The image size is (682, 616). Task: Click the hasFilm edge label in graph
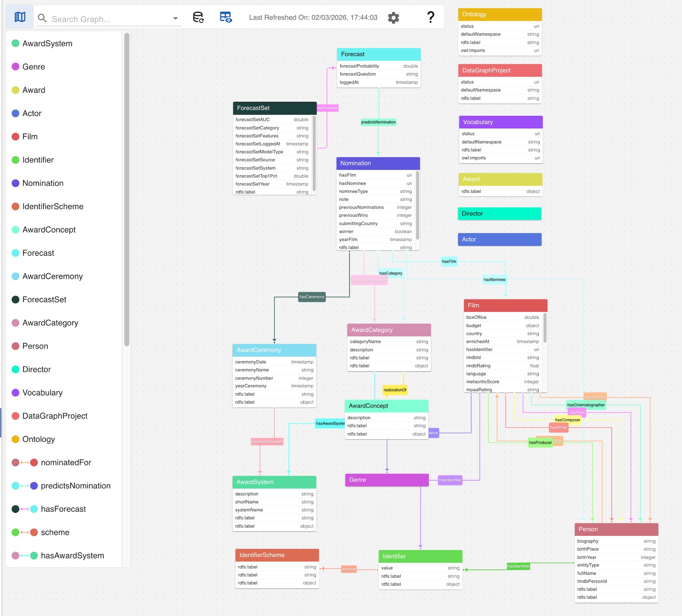click(449, 262)
